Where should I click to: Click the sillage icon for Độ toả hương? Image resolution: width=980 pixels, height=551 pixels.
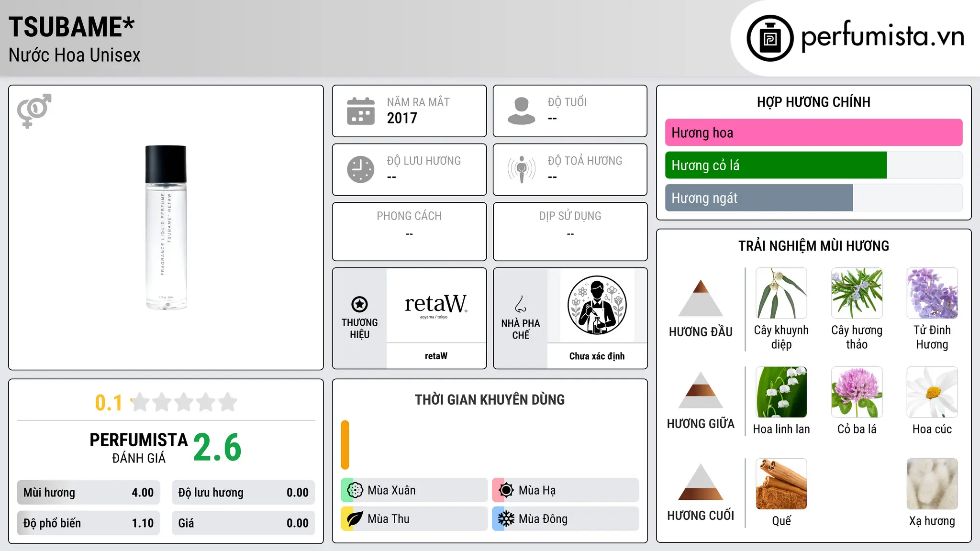tap(522, 169)
